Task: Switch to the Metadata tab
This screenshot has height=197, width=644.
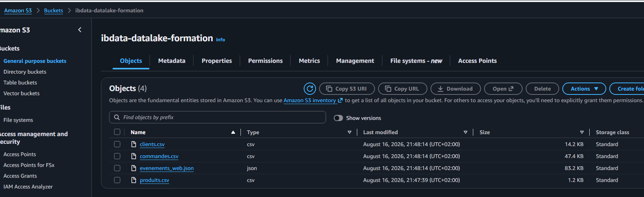Action: 172,61
